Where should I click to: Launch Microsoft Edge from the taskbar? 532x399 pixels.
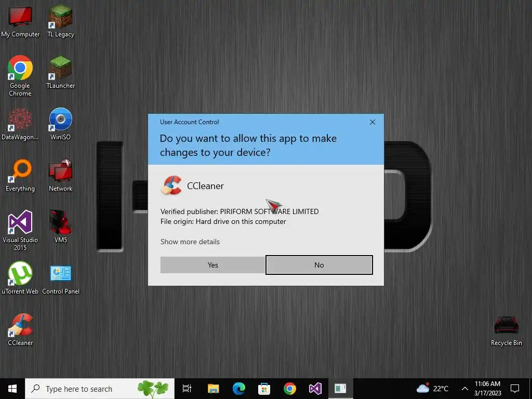[x=239, y=389]
